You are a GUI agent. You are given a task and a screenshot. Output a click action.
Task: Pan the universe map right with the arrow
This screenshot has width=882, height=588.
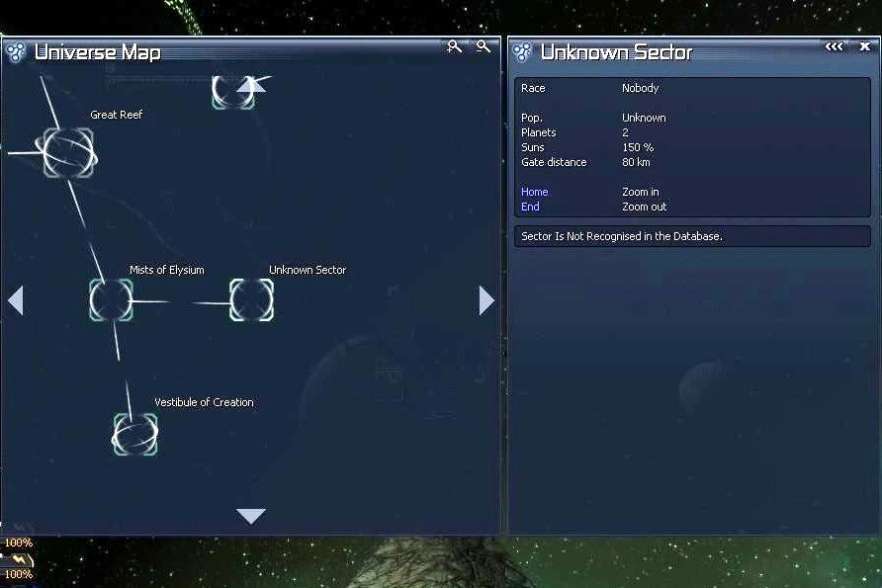(486, 300)
